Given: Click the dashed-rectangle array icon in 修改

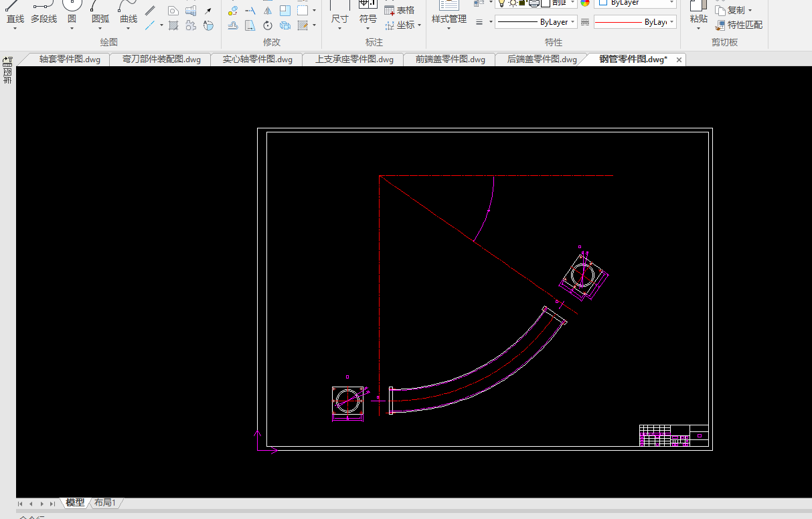Looking at the screenshot, I should point(303,11).
